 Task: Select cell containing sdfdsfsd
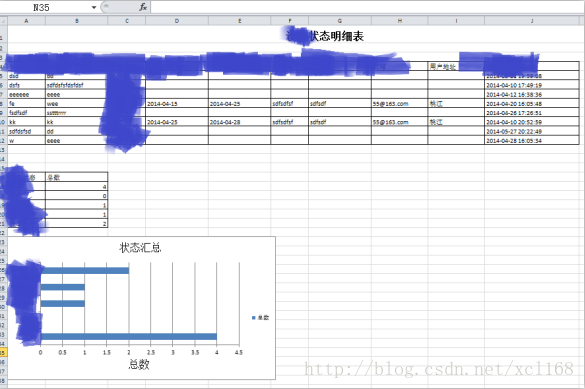click(26, 131)
